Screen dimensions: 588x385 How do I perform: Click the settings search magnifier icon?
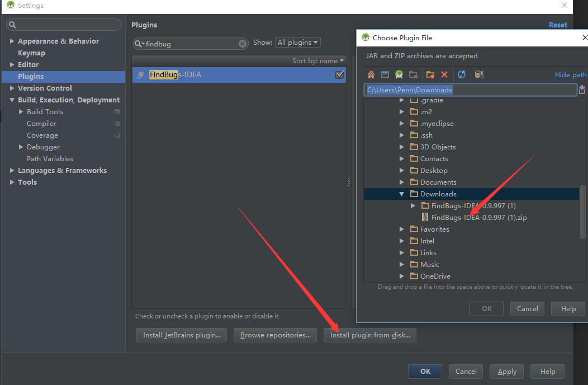12,25
